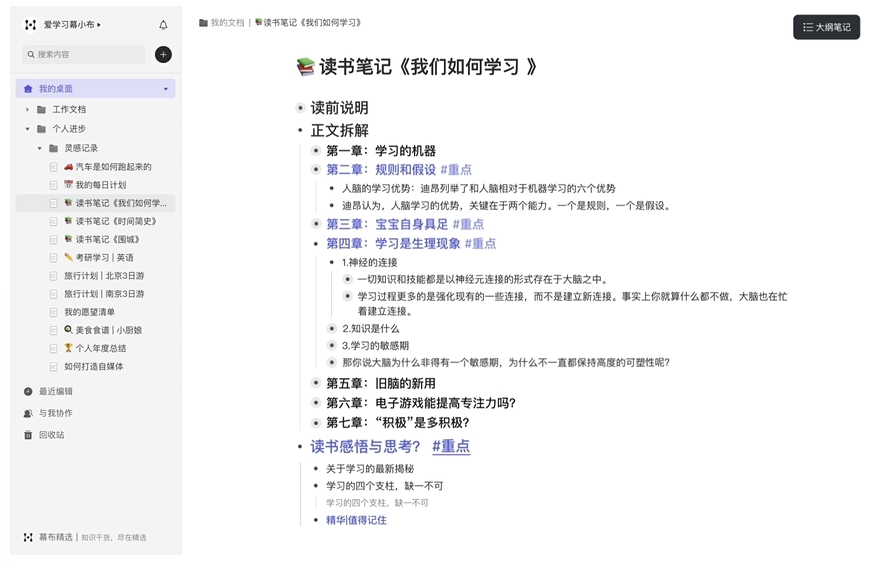The width and height of the screenshot is (894, 563).
Task: Click the plus button to add new document
Action: (163, 54)
